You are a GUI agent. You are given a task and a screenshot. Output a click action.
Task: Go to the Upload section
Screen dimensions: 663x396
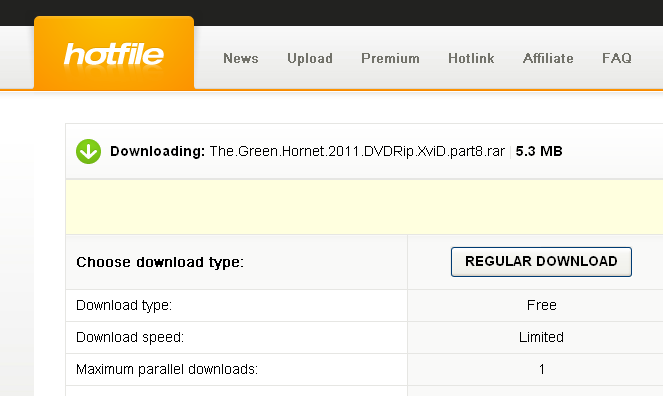point(310,58)
